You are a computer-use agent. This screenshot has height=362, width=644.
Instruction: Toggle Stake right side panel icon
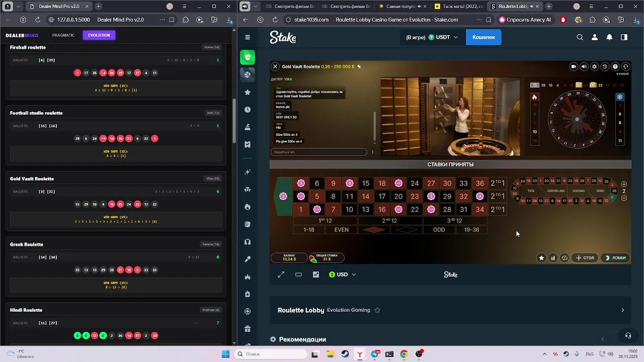[624, 37]
